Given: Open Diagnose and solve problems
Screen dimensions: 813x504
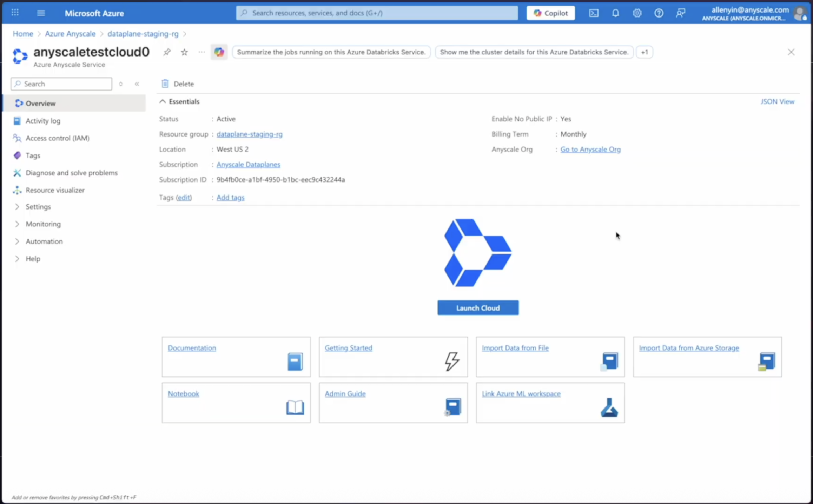Looking at the screenshot, I should point(72,172).
